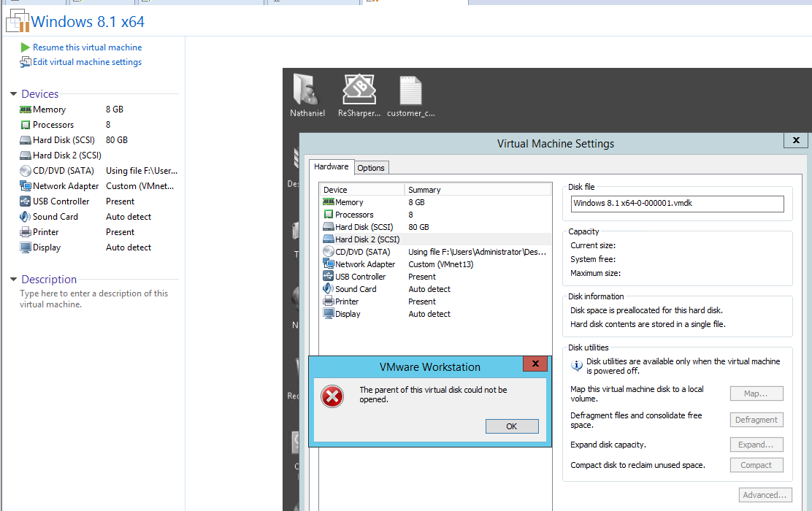Viewport: 812px width, 511px height.
Task: Collapse the Devices section
Action: click(x=13, y=93)
